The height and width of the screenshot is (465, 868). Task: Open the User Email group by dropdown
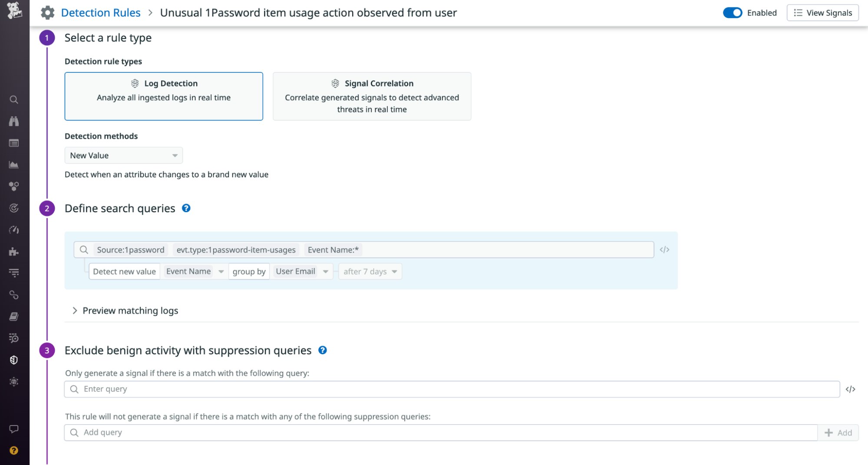(301, 272)
